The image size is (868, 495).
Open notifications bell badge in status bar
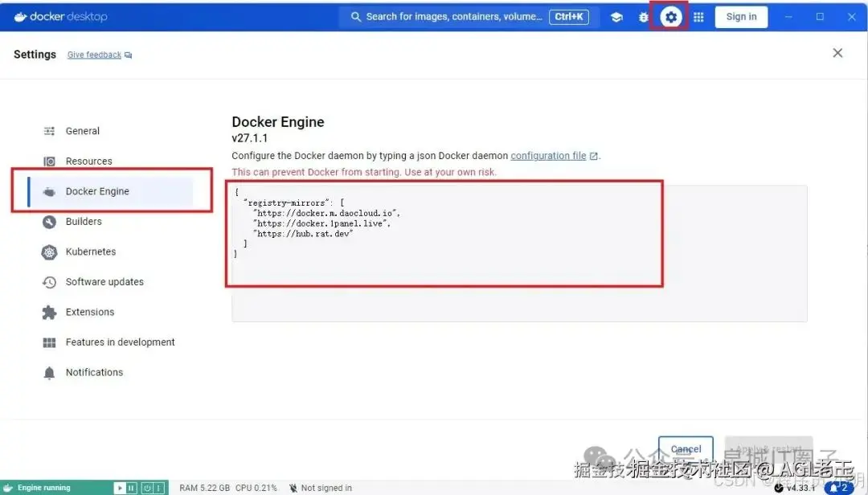coord(838,488)
